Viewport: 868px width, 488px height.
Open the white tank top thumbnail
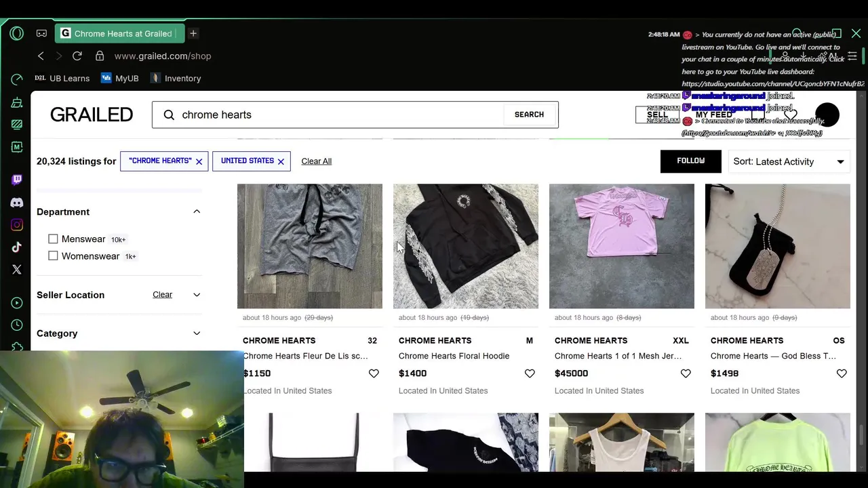tap(622, 442)
